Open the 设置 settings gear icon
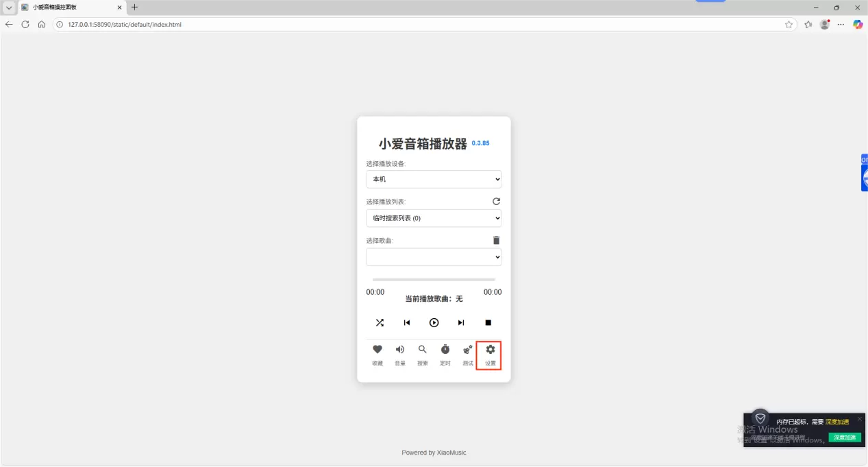The image size is (868, 467). pyautogui.click(x=490, y=350)
